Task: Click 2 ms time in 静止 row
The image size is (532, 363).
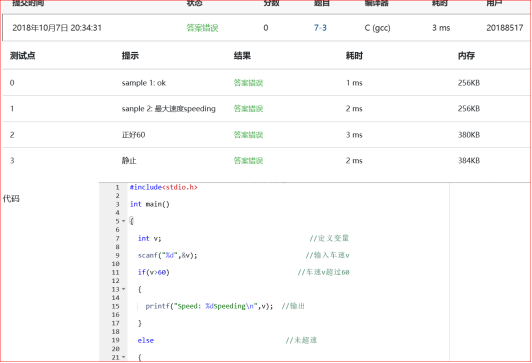Action: 354,160
